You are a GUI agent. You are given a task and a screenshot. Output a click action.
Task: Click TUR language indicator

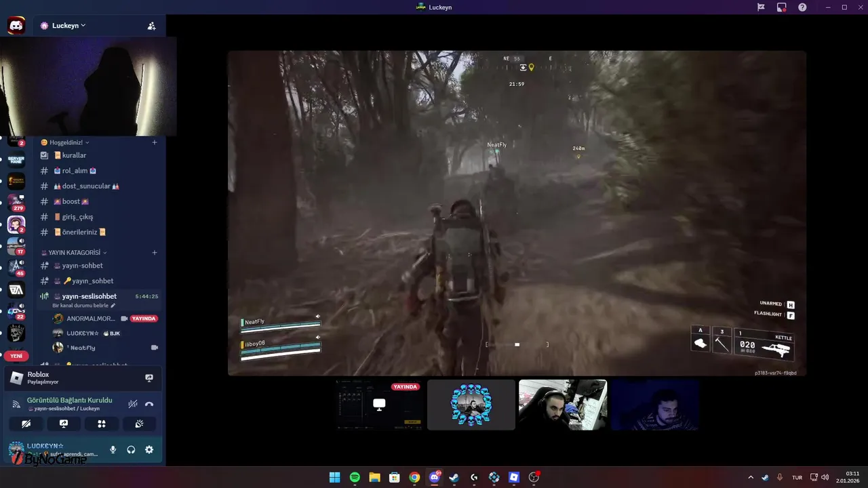797,477
